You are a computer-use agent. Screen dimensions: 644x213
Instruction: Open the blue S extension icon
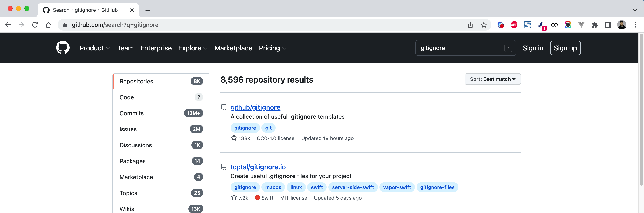[528, 25]
